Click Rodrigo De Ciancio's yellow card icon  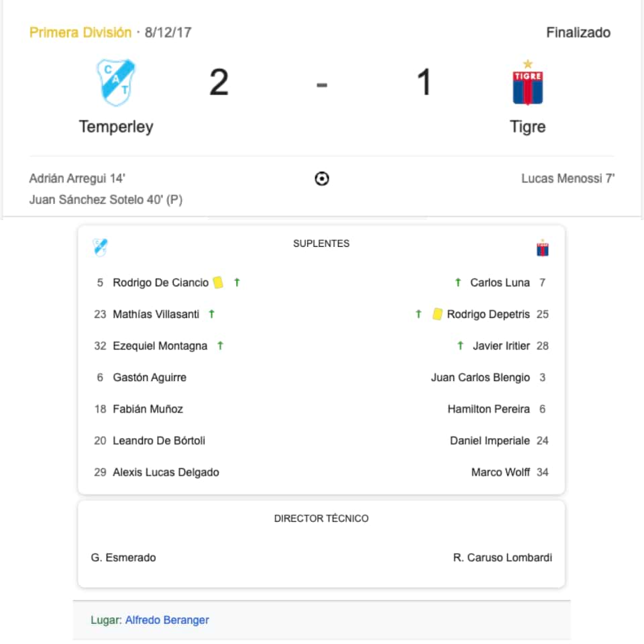coord(218,282)
